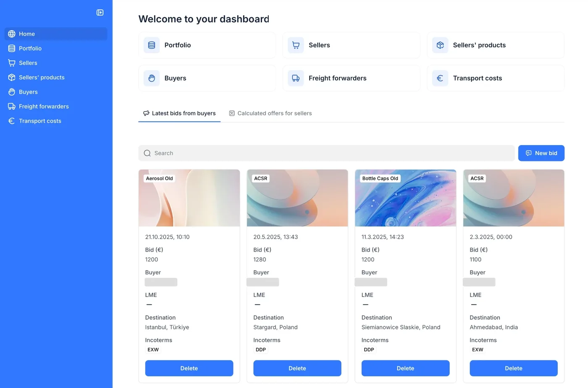This screenshot has height=388, width=588.
Task: Click the Buyers card's hand icon
Action: pos(152,78)
